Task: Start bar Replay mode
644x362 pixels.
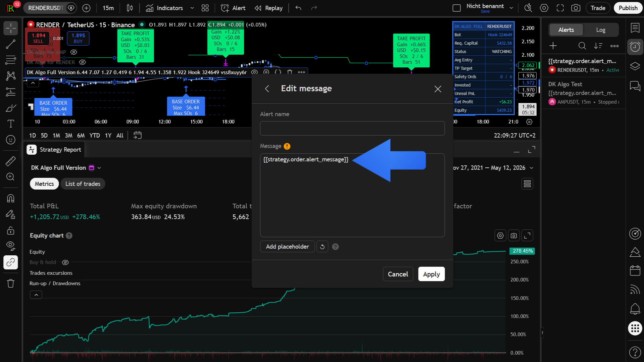Action: pos(268,8)
